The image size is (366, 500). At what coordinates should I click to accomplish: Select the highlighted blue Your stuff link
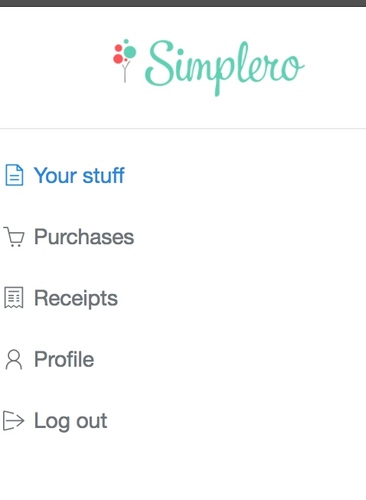coord(79,175)
